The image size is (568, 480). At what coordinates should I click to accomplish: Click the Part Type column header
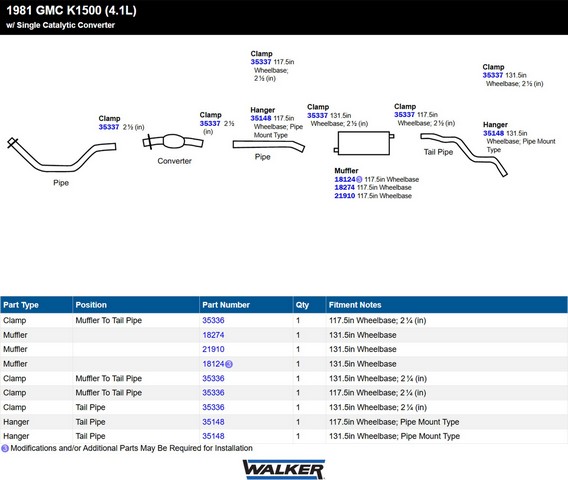[x=36, y=305]
